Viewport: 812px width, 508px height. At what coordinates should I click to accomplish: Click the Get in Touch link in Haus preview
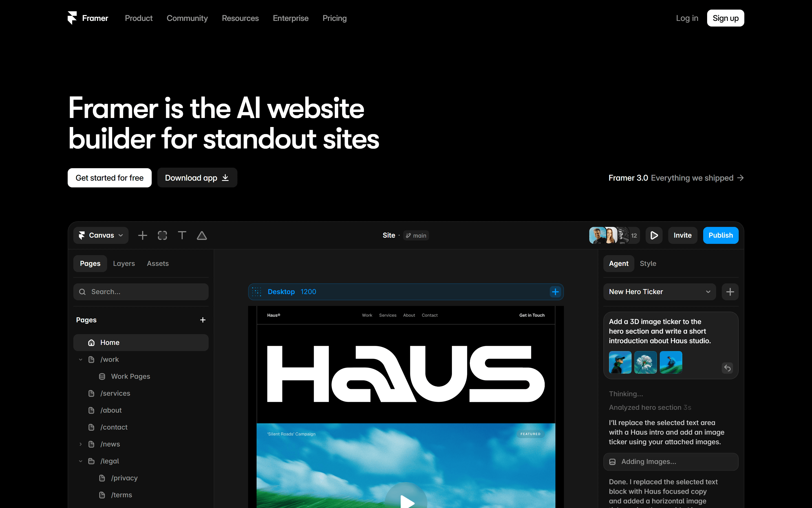[532, 315]
